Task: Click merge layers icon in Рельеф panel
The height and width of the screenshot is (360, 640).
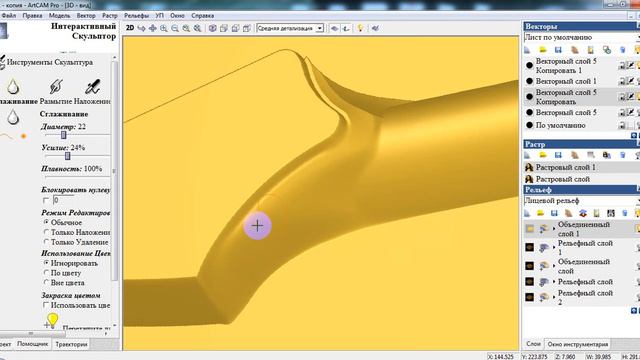Action: pos(582,213)
